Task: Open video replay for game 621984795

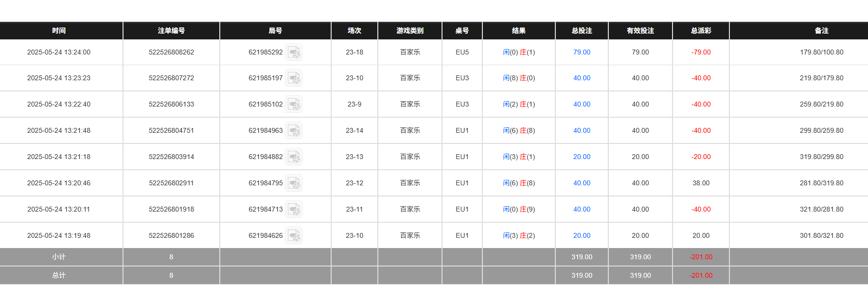Action: click(x=294, y=183)
